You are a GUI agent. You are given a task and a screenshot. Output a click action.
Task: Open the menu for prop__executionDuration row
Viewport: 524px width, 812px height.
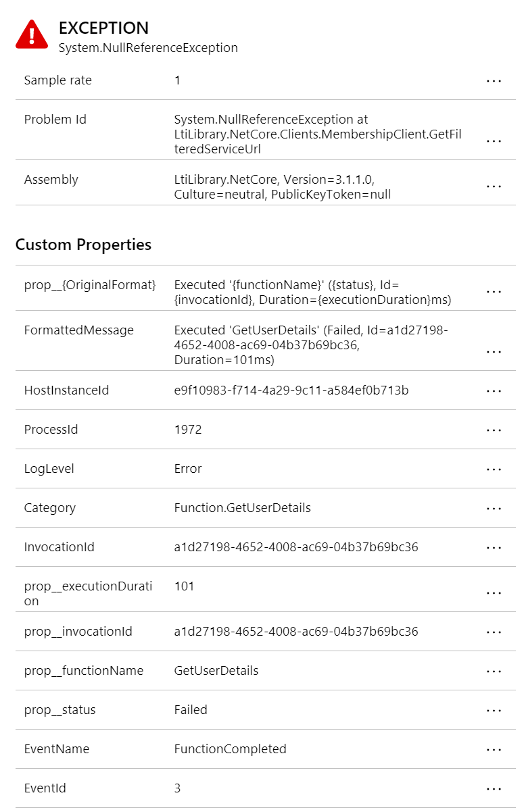[494, 592]
